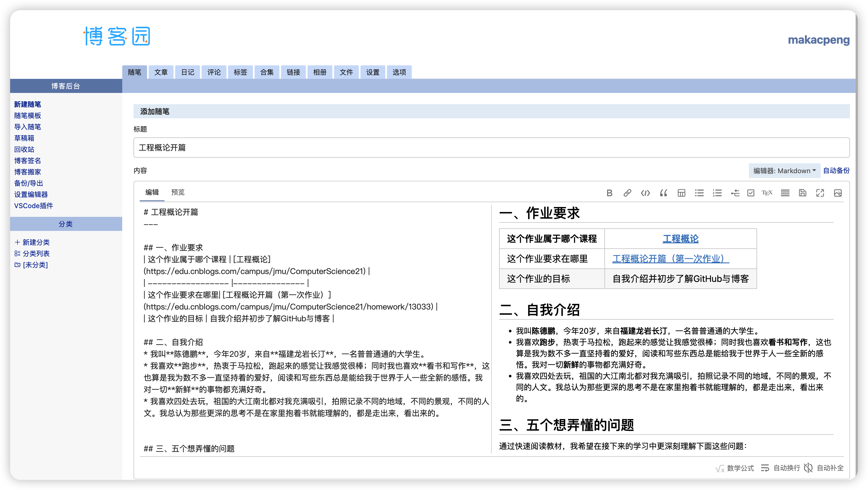
Task: Insert a hyperlink via the link icon
Action: 627,193
